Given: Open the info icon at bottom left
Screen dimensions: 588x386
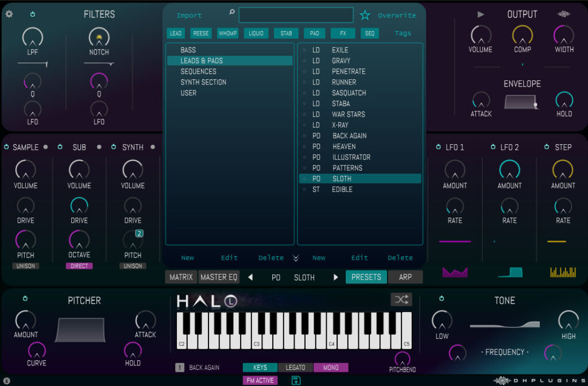Looking at the screenshot, I should pos(7,381).
